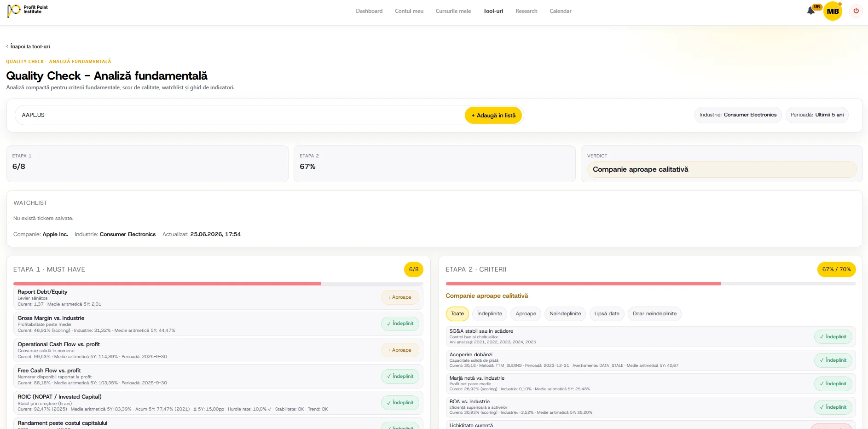Click 'Îndeplinit' badge for ROIC (NOPAT / Invested Capital)

[400, 403]
